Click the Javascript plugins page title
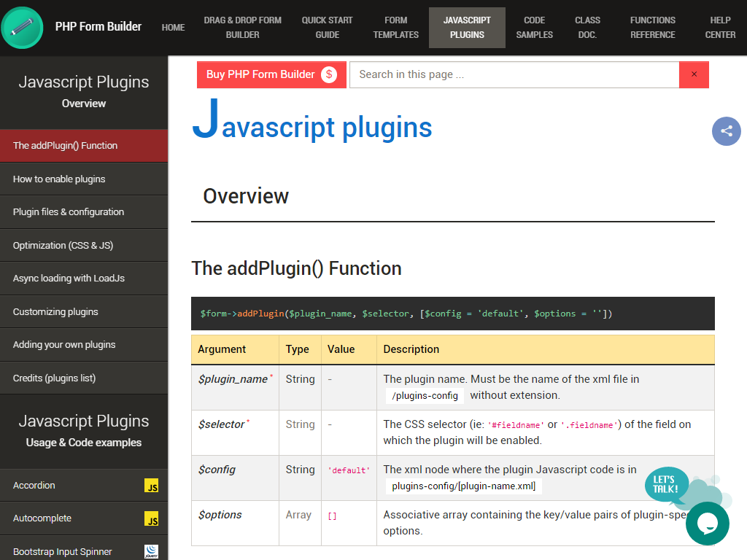The width and height of the screenshot is (747, 560). coord(312,120)
